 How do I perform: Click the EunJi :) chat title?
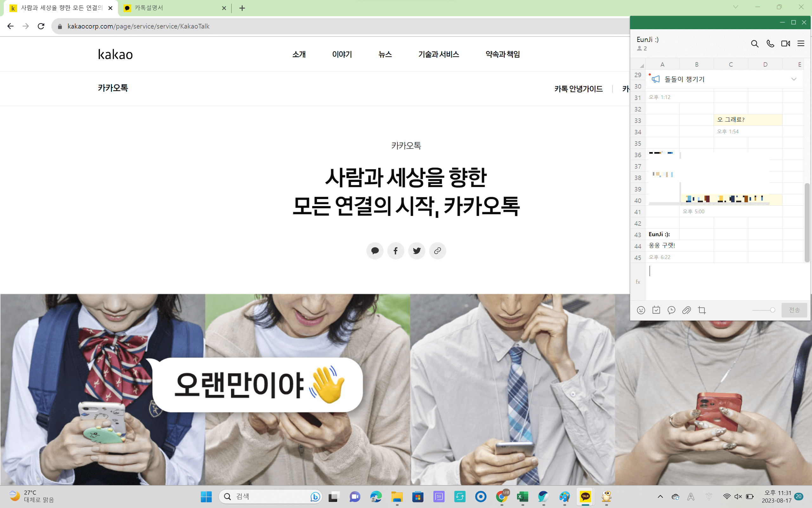coord(648,40)
